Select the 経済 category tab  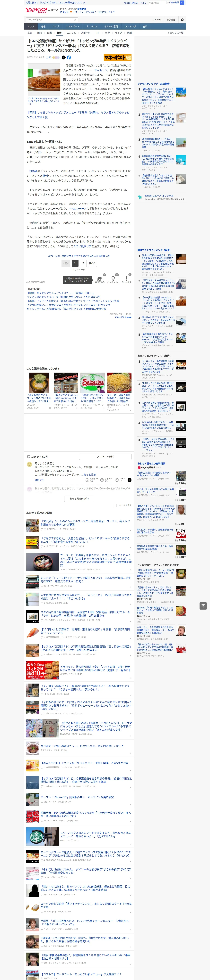coord(59,33)
